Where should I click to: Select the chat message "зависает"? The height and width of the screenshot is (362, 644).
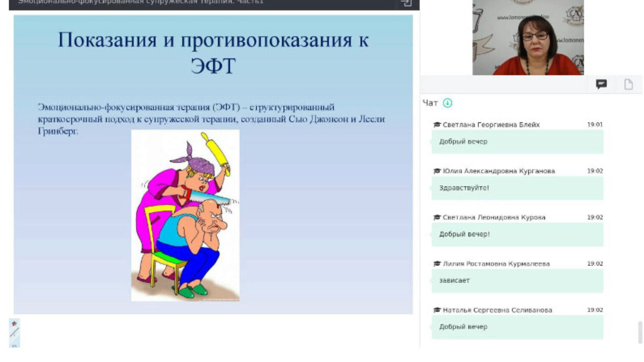(454, 280)
